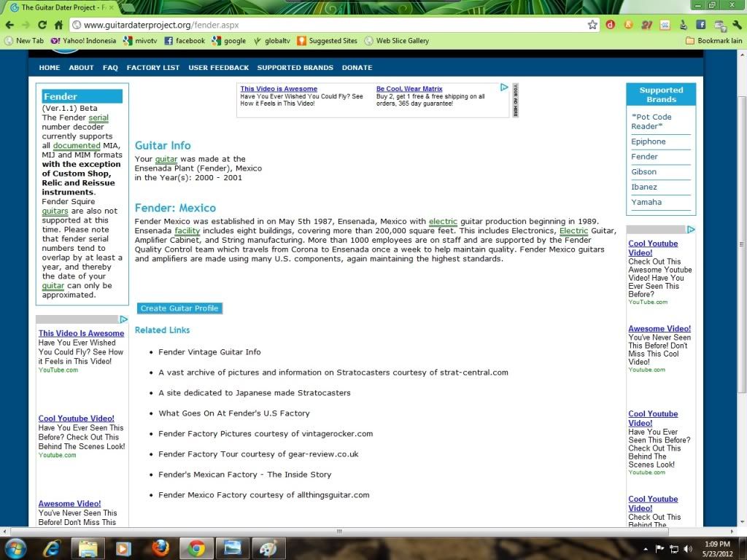Open the Pot Code Reader brand link
Screen dimensions: 747x560
(x=651, y=122)
